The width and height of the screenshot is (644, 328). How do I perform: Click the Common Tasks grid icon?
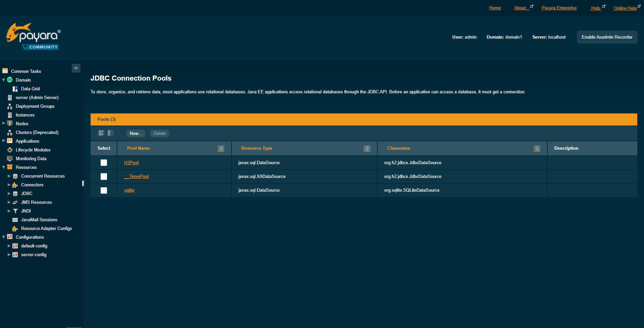click(x=5, y=71)
